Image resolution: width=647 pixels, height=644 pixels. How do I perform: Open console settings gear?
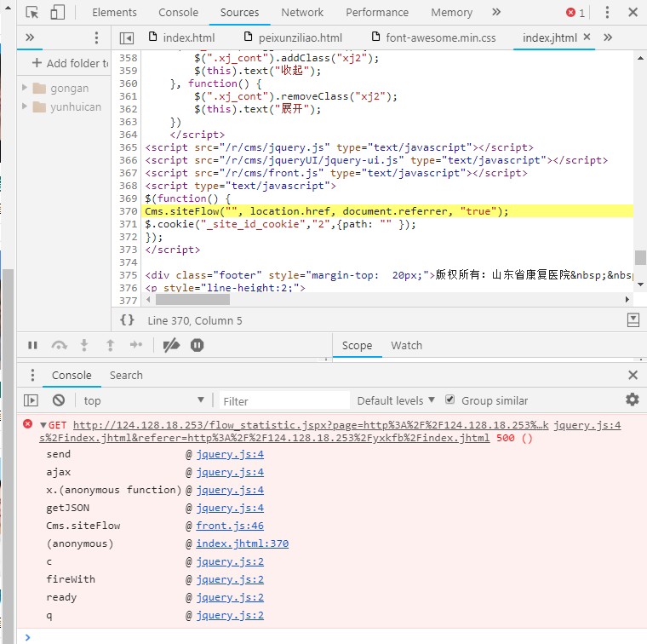[632, 400]
